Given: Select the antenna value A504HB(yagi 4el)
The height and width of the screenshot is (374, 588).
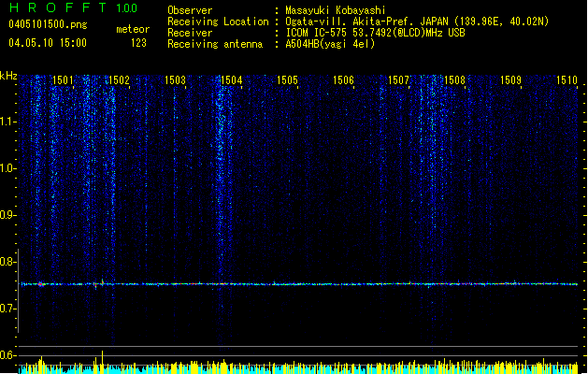Looking at the screenshot, I should [x=330, y=44].
